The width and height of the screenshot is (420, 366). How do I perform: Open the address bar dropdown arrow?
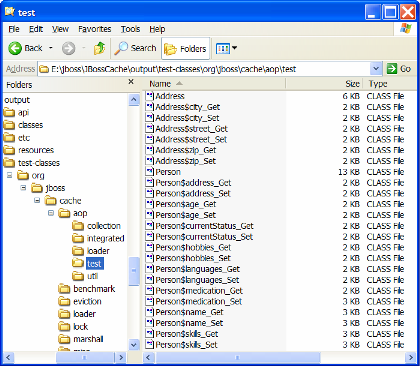[x=376, y=69]
